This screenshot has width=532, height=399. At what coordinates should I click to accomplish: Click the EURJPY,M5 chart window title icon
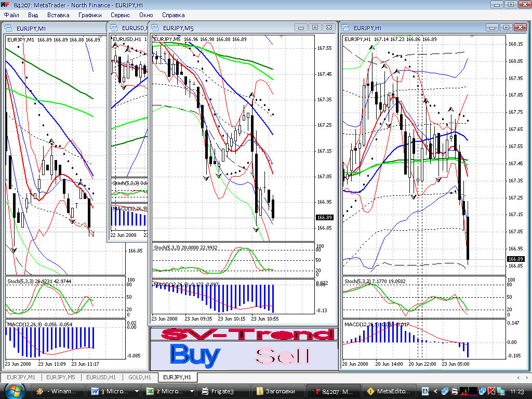(156, 28)
